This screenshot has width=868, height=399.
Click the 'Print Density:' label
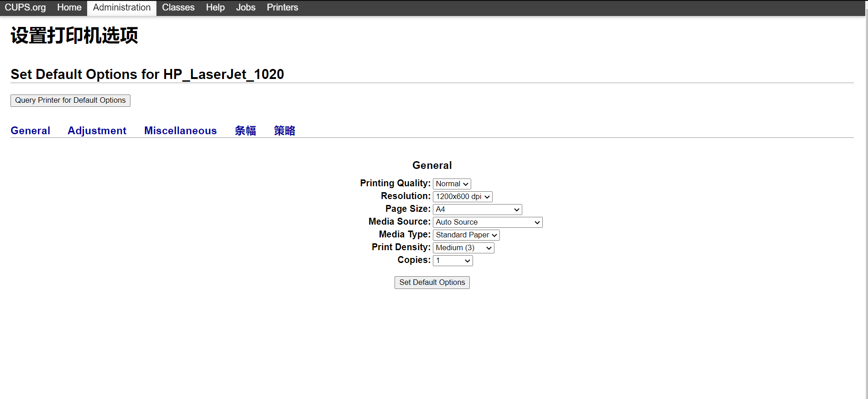(401, 247)
